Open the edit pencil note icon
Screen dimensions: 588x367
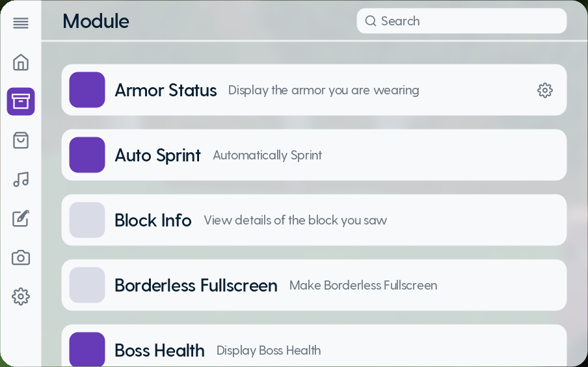point(21,219)
